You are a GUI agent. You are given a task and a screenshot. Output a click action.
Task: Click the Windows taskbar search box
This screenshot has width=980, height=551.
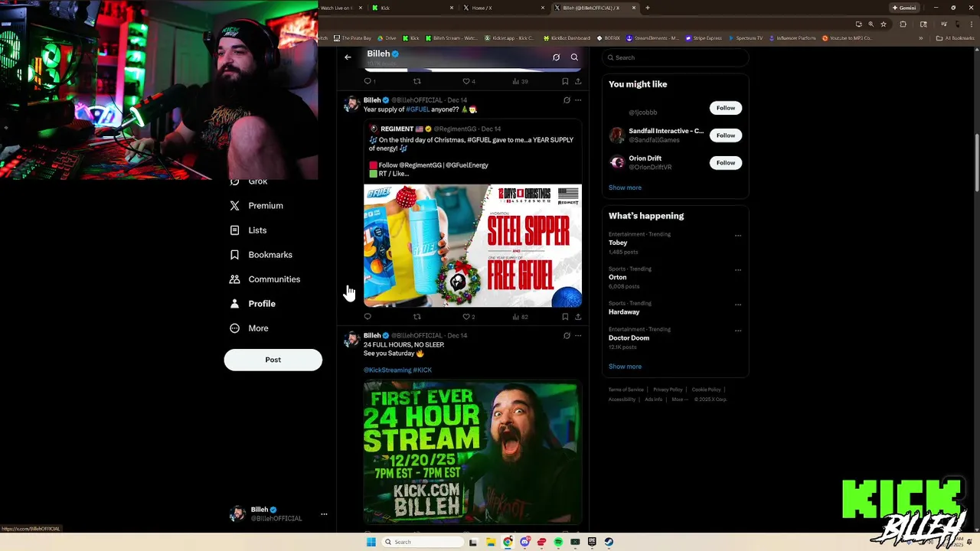click(423, 542)
